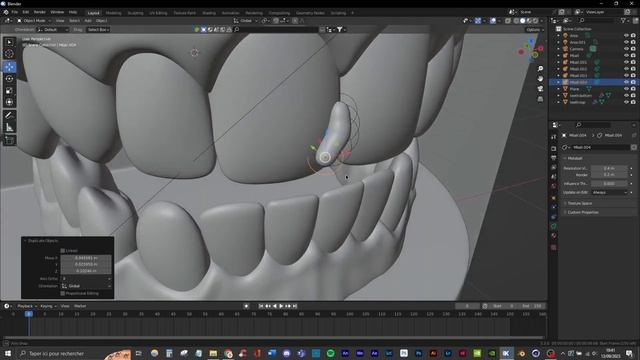
Task: Hide the selected Mball.004 in outliner
Action: pos(626,82)
